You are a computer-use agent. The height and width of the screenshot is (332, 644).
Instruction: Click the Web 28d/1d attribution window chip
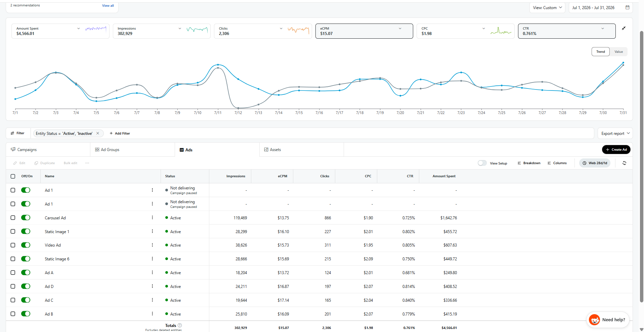point(595,163)
